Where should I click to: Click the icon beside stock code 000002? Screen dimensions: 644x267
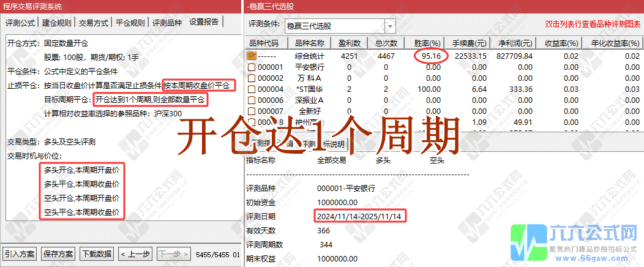click(x=251, y=78)
